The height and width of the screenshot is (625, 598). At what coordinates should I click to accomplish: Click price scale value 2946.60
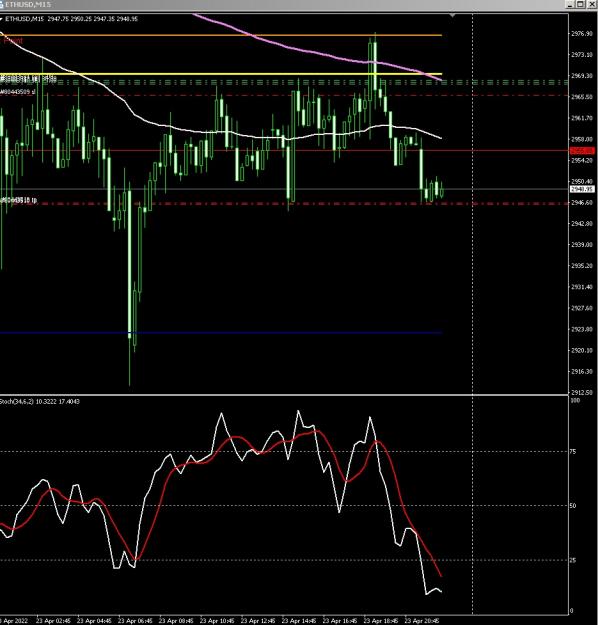click(582, 202)
